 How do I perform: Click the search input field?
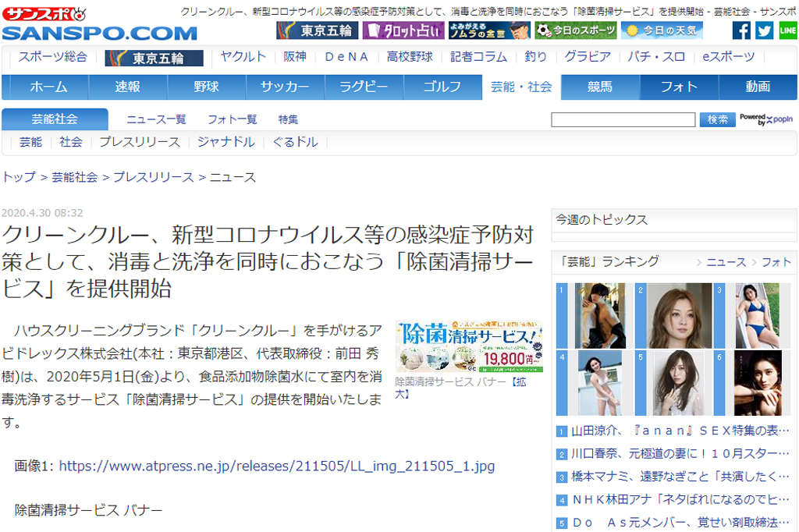click(623, 120)
